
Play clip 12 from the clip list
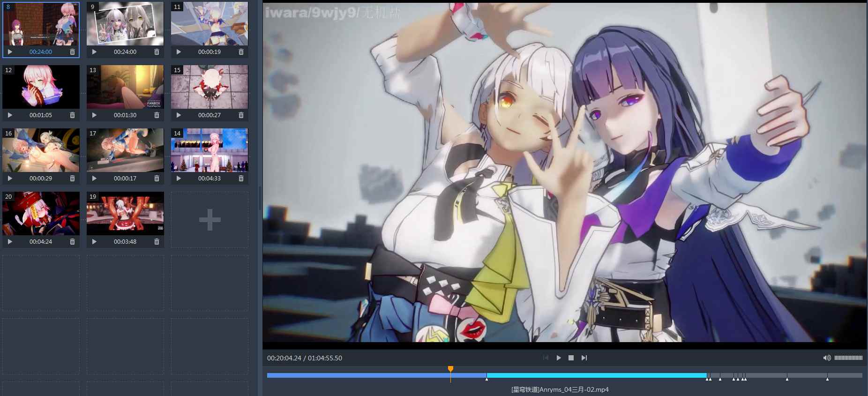10,115
